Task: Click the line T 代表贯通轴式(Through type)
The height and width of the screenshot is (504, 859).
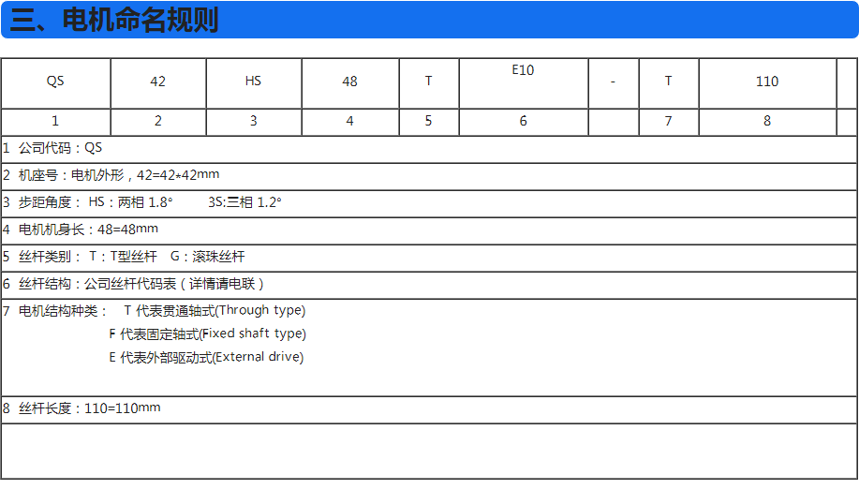Action: tap(215, 311)
